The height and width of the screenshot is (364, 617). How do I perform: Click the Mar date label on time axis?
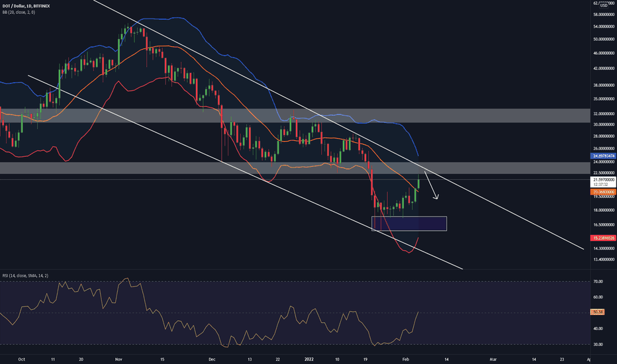pyautogui.click(x=493, y=359)
